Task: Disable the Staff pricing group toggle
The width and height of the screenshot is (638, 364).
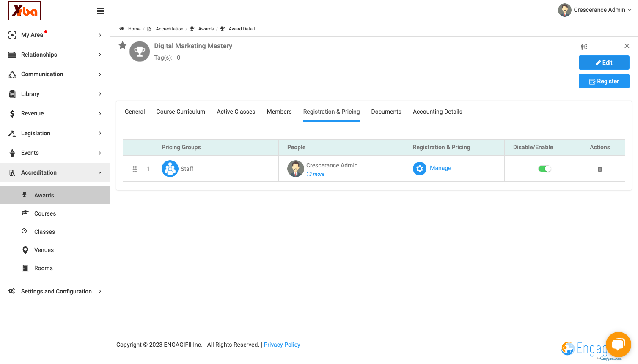Action: (544, 169)
